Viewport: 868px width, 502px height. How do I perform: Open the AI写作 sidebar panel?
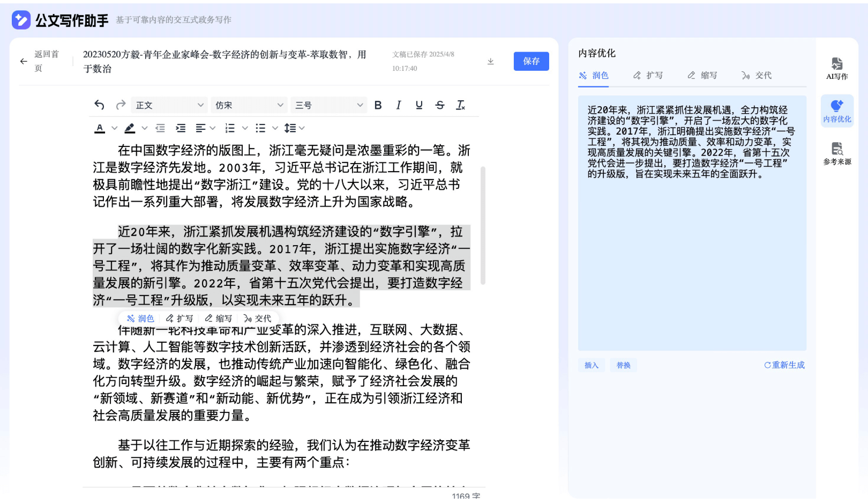pos(837,69)
